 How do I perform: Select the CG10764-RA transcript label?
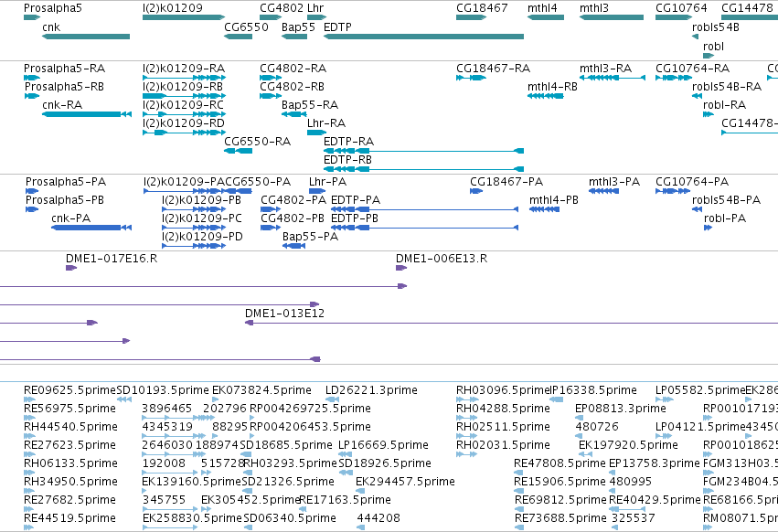[693, 68]
